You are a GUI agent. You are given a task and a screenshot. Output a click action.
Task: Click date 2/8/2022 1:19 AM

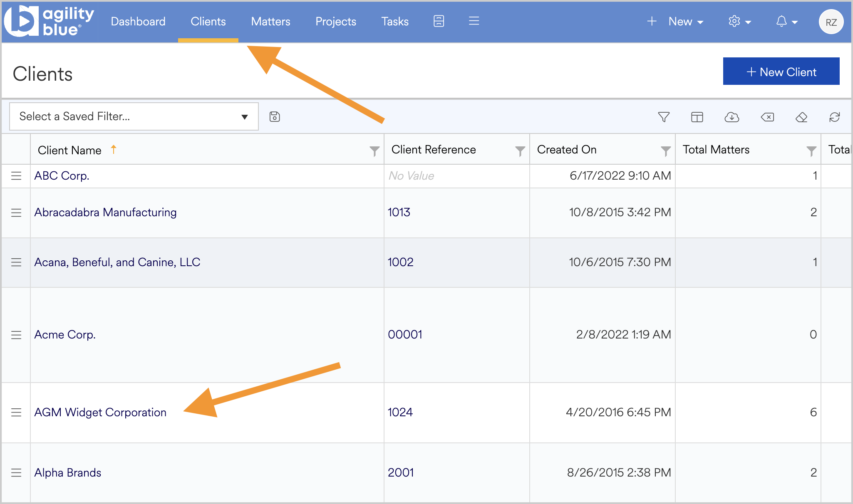[x=623, y=335]
